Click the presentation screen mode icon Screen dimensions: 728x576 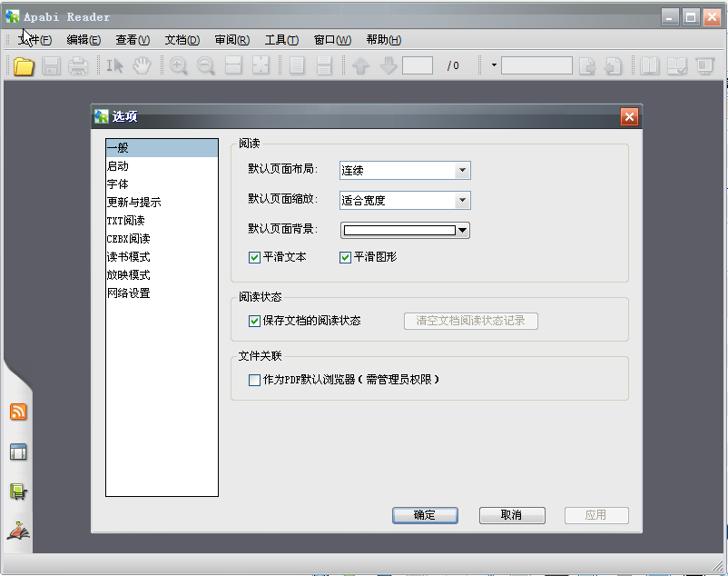coord(705,66)
